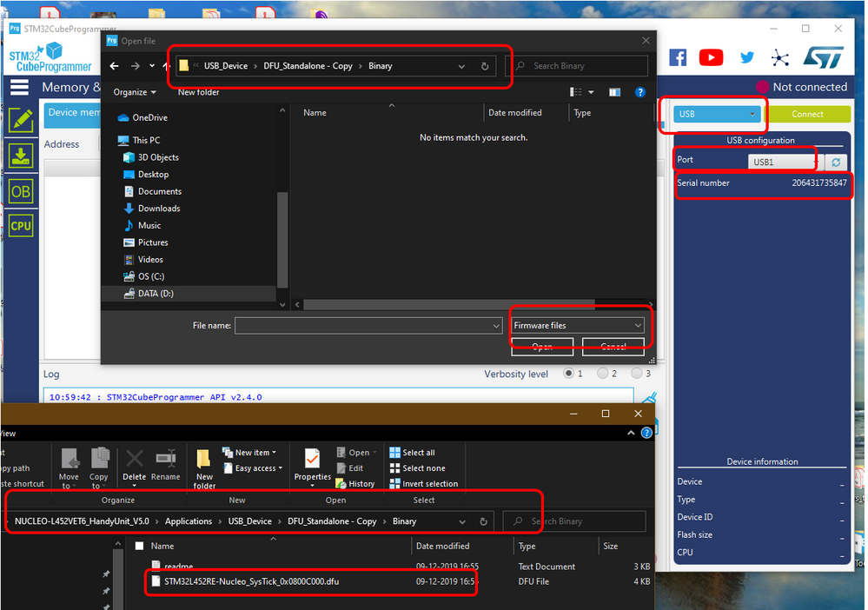Viewport: 868px width, 610px height.
Task: Click the Applications breadcrumb in Explorer
Action: [189, 521]
